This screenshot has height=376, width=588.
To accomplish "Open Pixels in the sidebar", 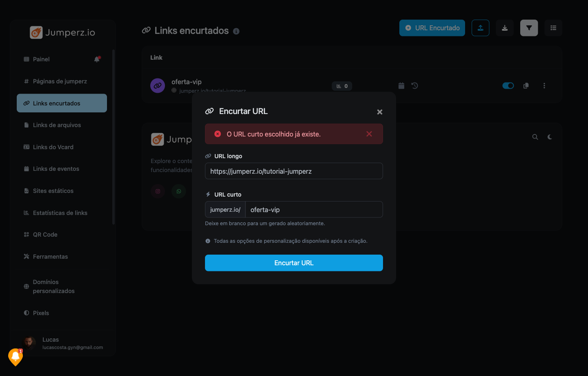I will pyautogui.click(x=62, y=313).
